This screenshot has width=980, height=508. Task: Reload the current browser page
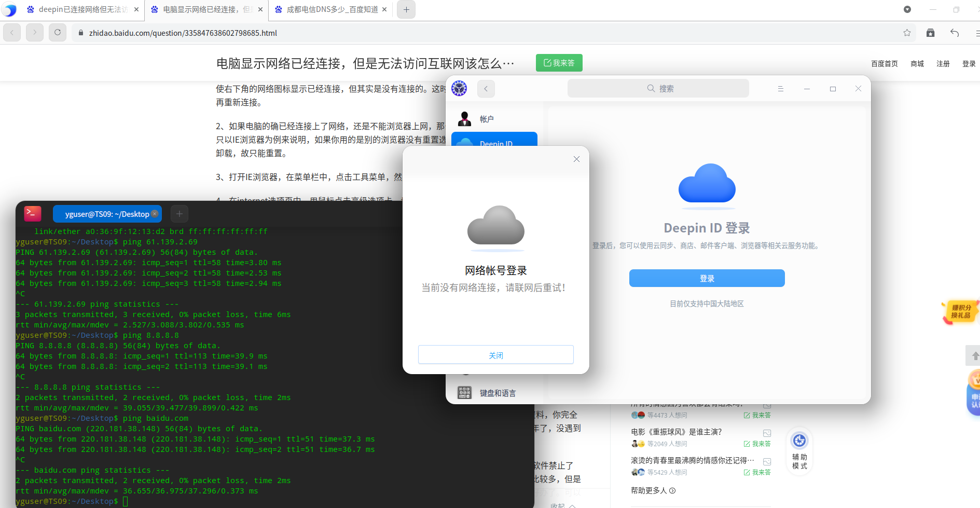coord(58,32)
